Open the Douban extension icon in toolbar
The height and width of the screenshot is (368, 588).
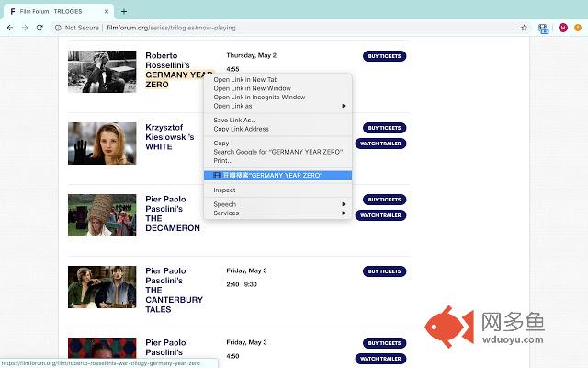(x=543, y=29)
